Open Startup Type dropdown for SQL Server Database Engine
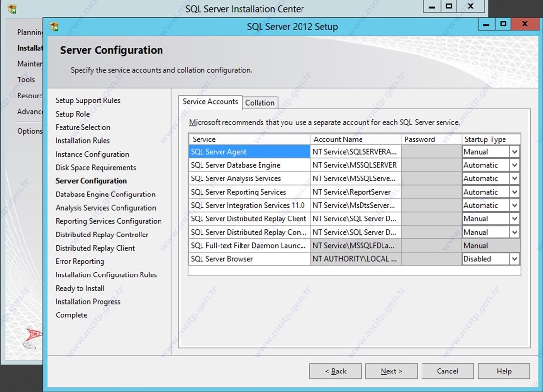This screenshot has height=392, width=543. coord(515,165)
